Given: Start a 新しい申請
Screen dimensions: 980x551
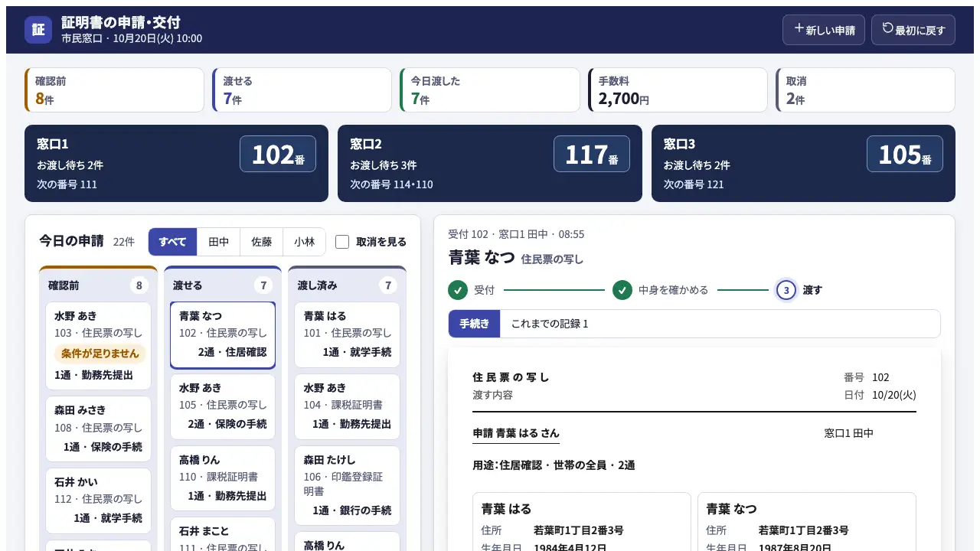Looking at the screenshot, I should 824,30.
